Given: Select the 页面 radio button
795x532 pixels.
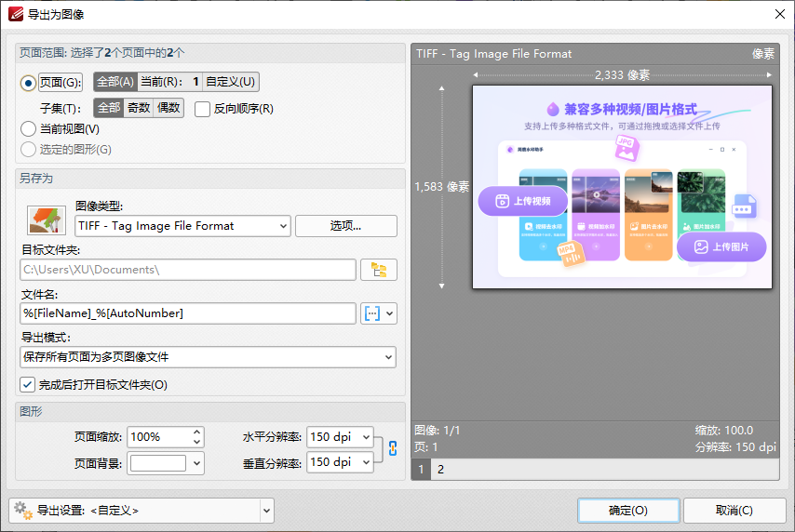Looking at the screenshot, I should click(x=29, y=83).
